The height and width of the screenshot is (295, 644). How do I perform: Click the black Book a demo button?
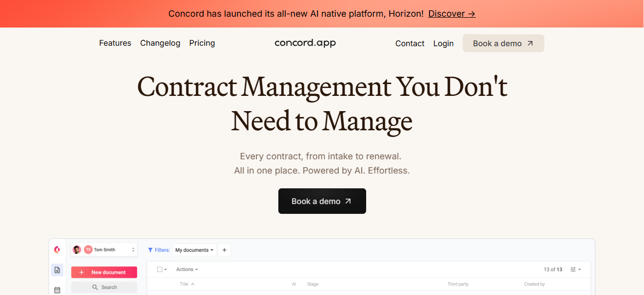tap(322, 201)
